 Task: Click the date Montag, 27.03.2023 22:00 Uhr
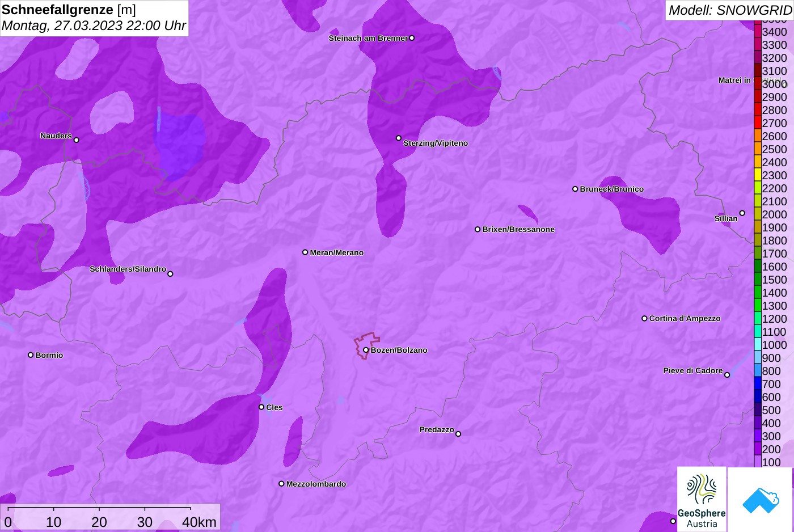94,26
